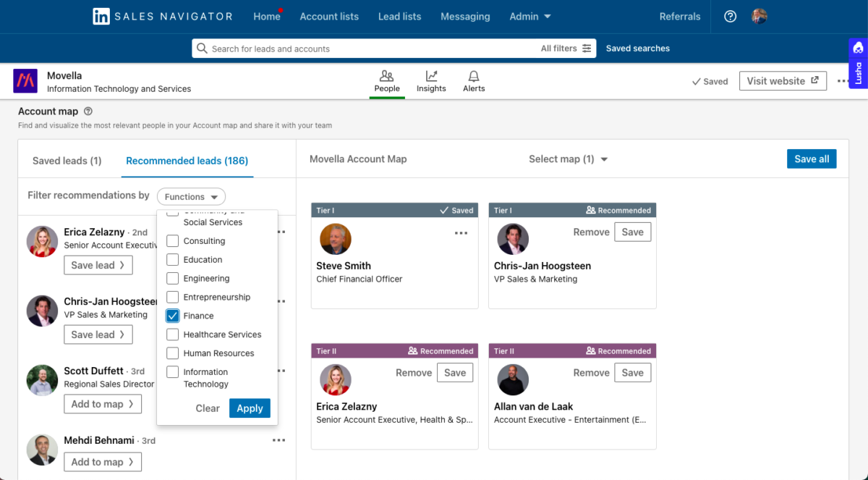Open the People view icon

click(387, 76)
